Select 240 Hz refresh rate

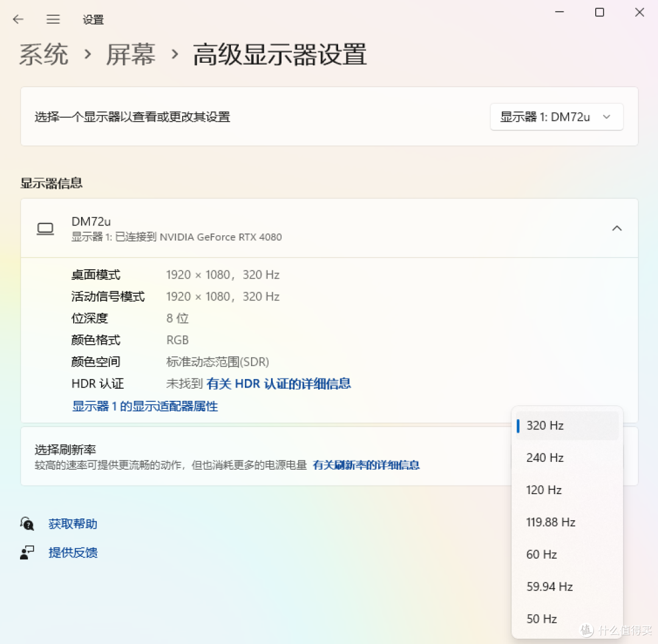(567, 458)
